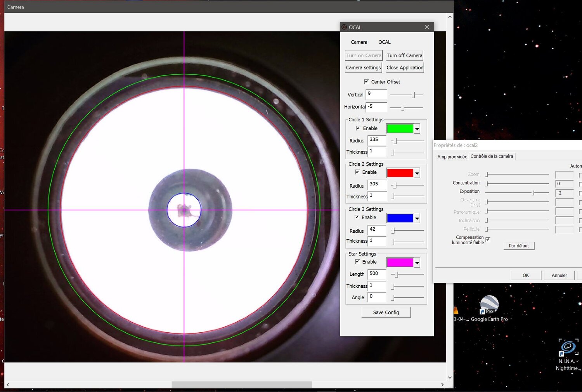Click the Circle 1 Radius input field
Image resolution: width=582 pixels, height=392 pixels.
click(x=377, y=140)
